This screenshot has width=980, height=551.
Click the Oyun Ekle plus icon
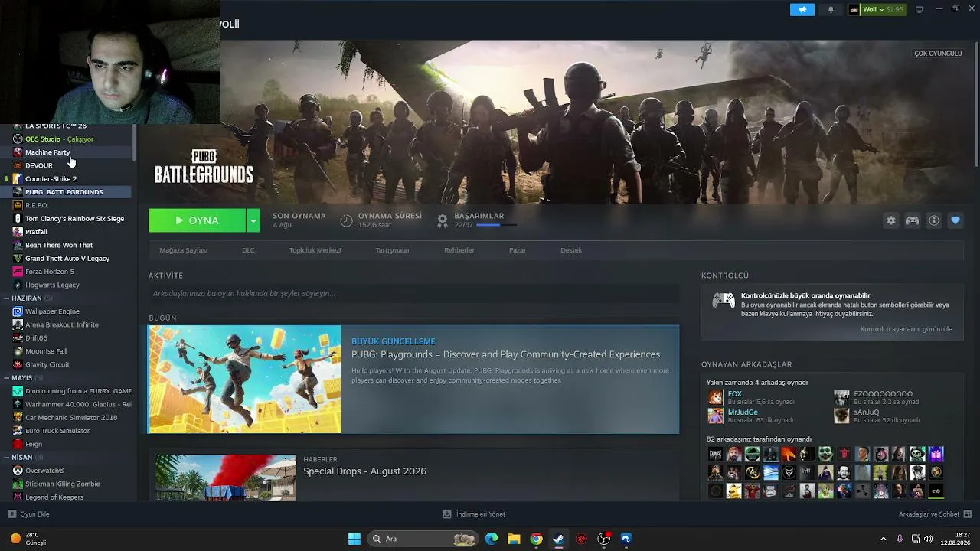click(x=12, y=514)
